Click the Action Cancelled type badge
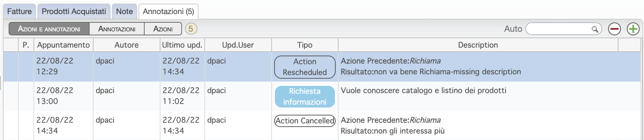This screenshot has width=644, height=140. coord(305,121)
